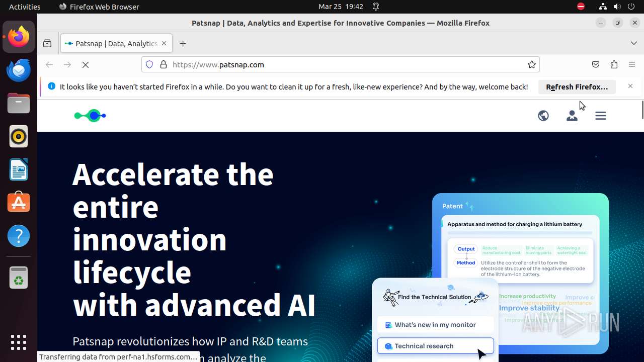Screen dimensions: 644x362
Task: Click the Patent card thumbnail
Action: tap(520, 274)
